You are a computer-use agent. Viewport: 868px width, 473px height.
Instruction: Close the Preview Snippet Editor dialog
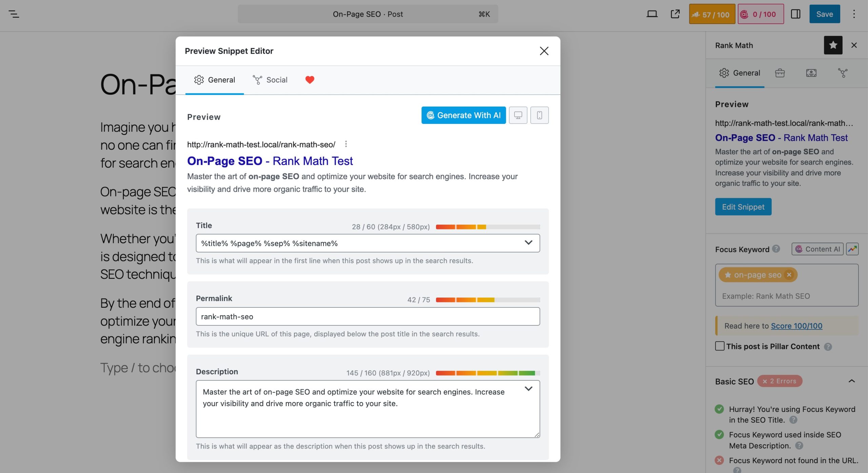[544, 51]
